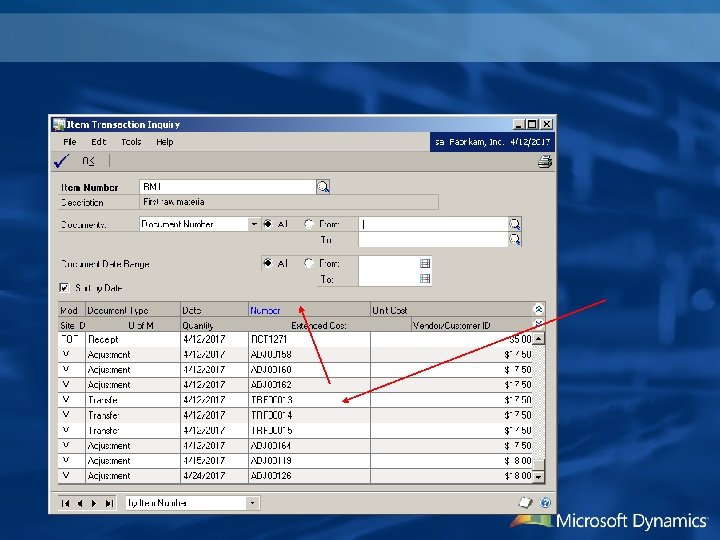Screen dimensions: 720x540
Task: Click the OK toolbar button label
Action: (x=88, y=161)
